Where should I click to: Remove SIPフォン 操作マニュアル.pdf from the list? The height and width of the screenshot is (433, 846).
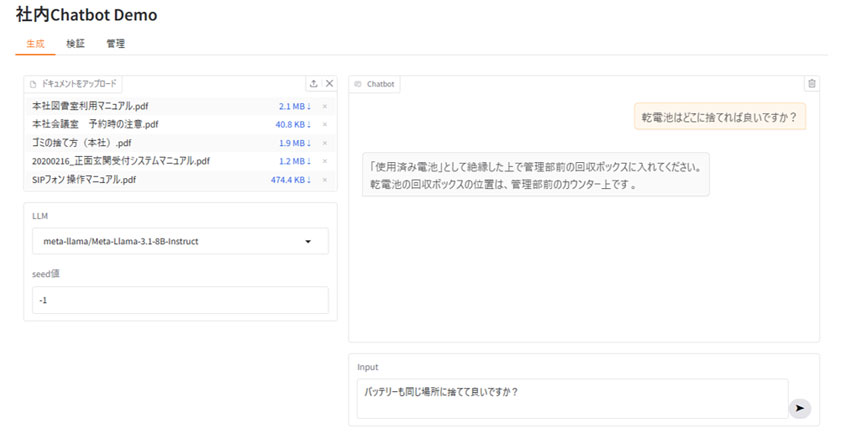[x=324, y=180]
